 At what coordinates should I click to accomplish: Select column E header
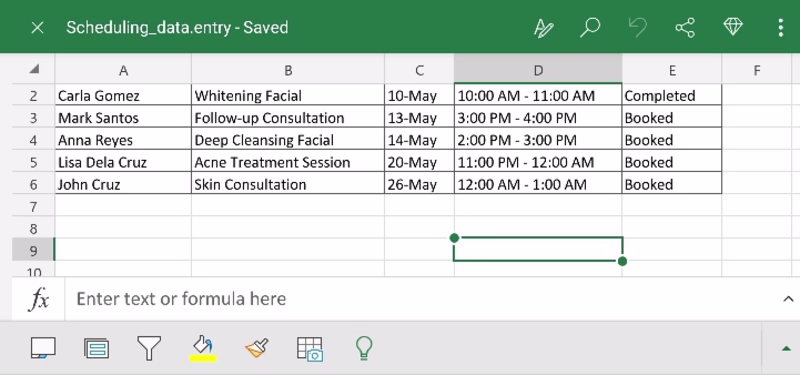672,70
